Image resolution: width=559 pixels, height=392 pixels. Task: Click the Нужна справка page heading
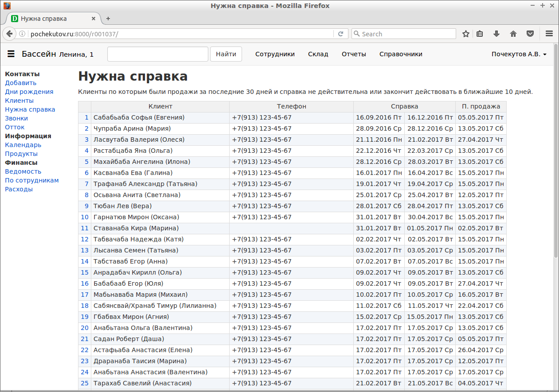click(x=133, y=76)
